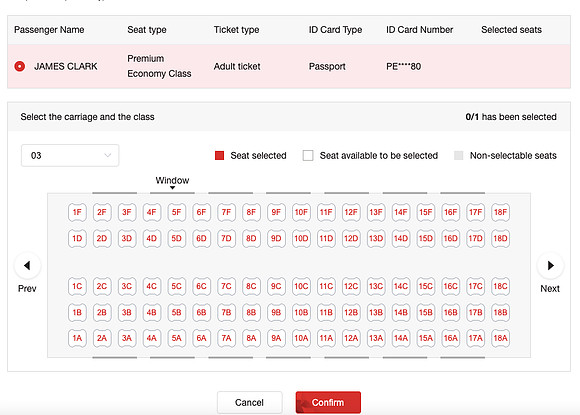Choose seat 14F
This screenshot has width=580, height=415.
click(x=401, y=212)
